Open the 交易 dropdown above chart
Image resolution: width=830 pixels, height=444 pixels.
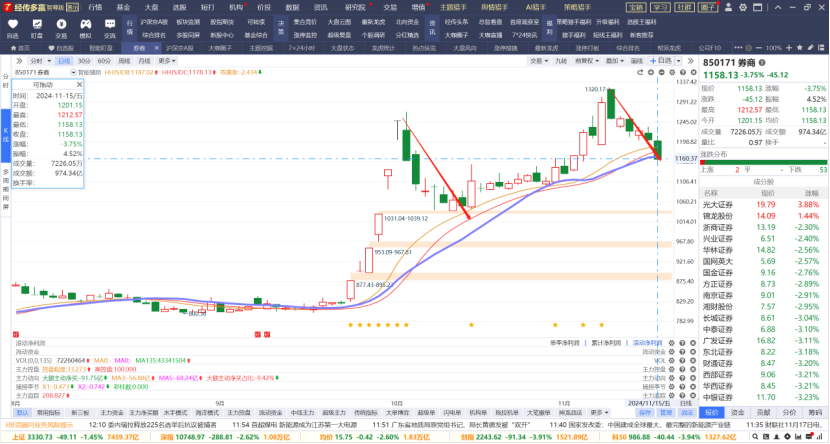539,61
